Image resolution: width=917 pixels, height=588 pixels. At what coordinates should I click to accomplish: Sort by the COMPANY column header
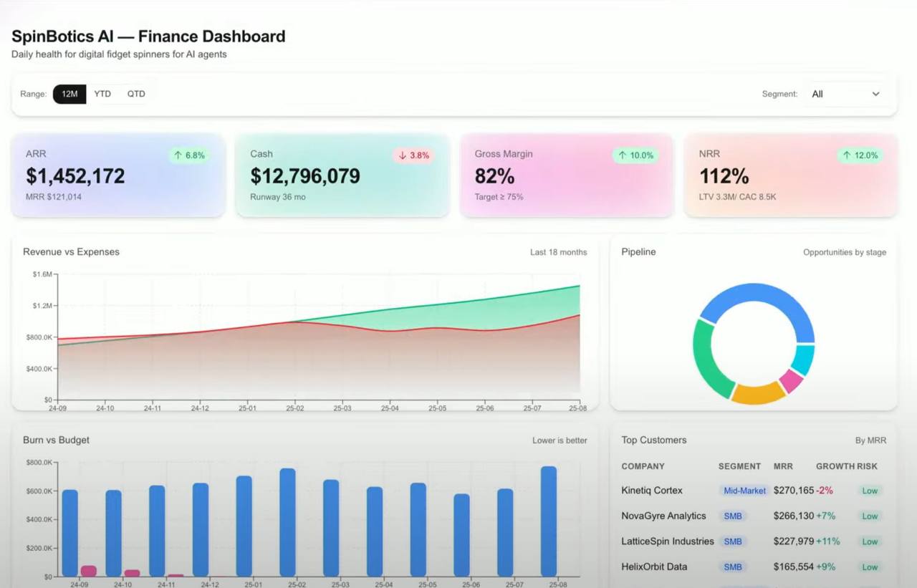pyautogui.click(x=643, y=466)
